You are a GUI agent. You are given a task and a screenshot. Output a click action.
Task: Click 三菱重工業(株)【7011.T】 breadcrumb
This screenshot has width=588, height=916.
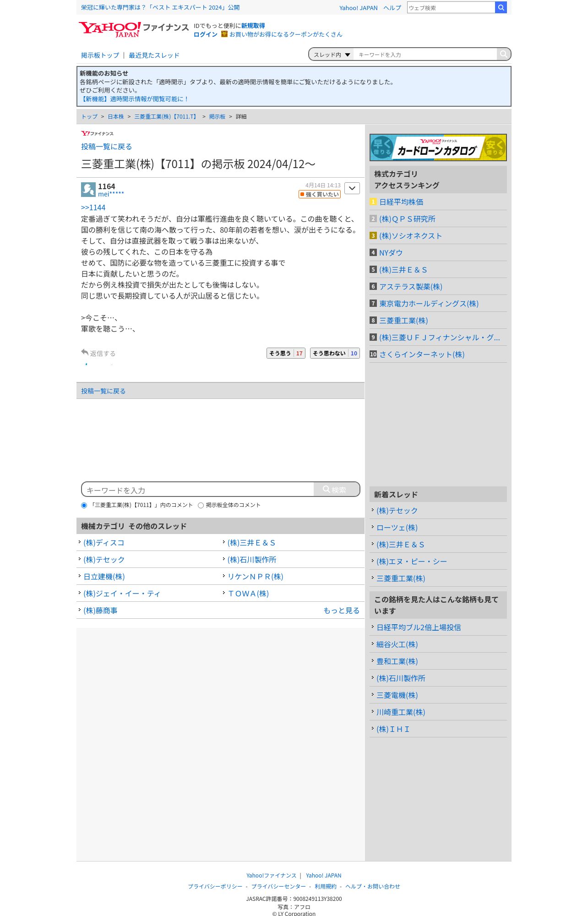tap(166, 117)
